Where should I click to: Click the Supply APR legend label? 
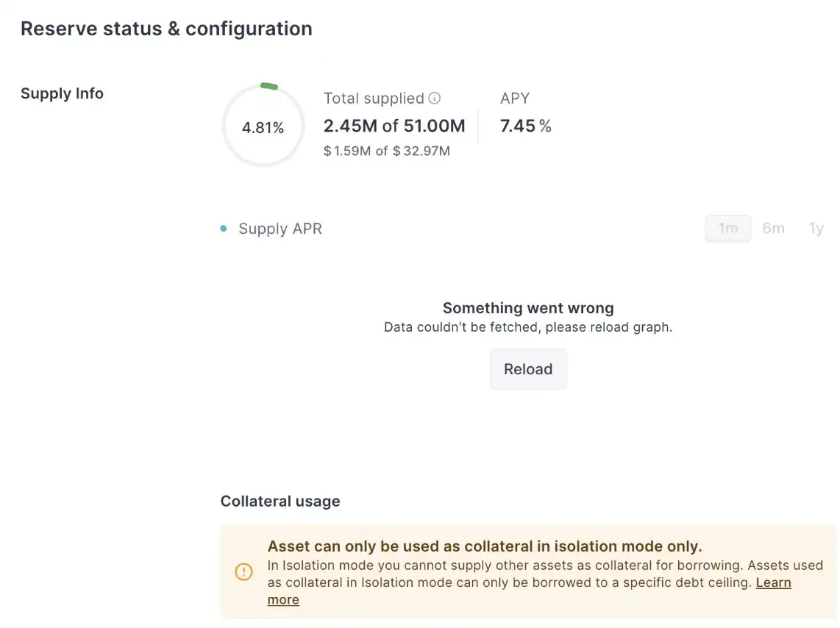[x=280, y=229]
